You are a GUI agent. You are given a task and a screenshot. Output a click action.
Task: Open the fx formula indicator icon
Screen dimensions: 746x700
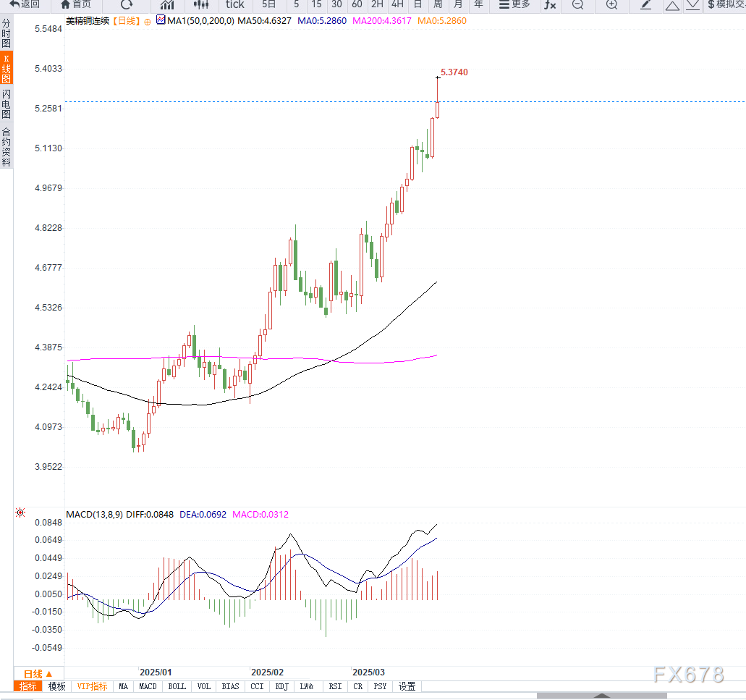(x=550, y=5)
